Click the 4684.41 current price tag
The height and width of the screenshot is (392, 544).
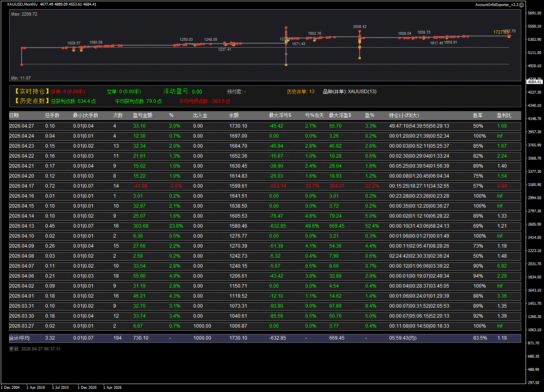534,82
